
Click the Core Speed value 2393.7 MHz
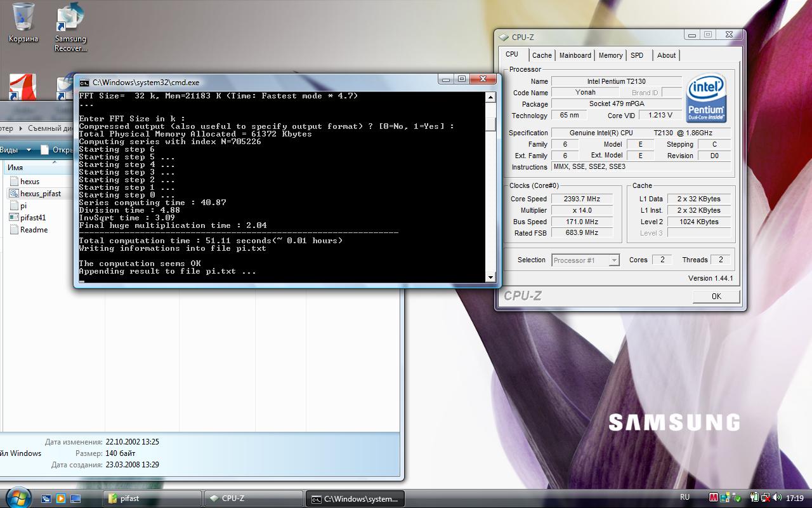[x=582, y=199]
